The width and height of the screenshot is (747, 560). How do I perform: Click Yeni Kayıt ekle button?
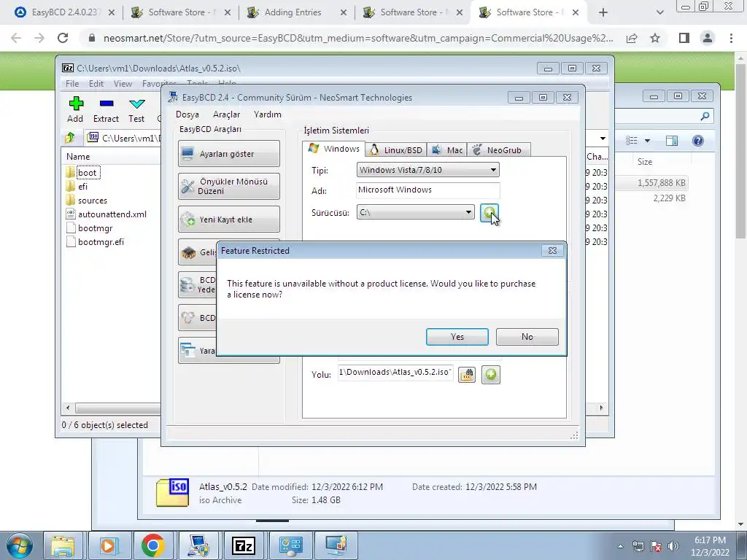(228, 219)
